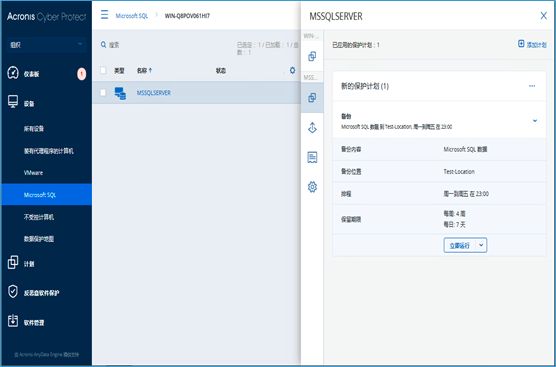Click the selected protect icon under MSS tab
Image resolution: width=556 pixels, height=367 pixels.
[x=312, y=98]
